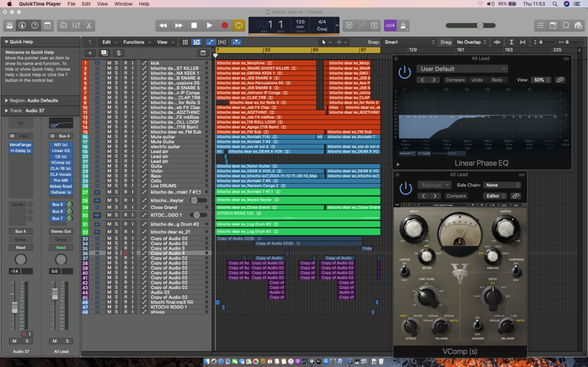Toggle Linear Phase EQ power button
588x367 pixels.
[405, 72]
